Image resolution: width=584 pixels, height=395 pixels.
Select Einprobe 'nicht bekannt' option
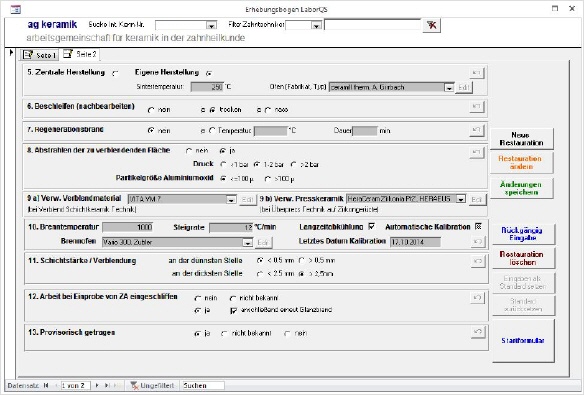click(x=233, y=298)
